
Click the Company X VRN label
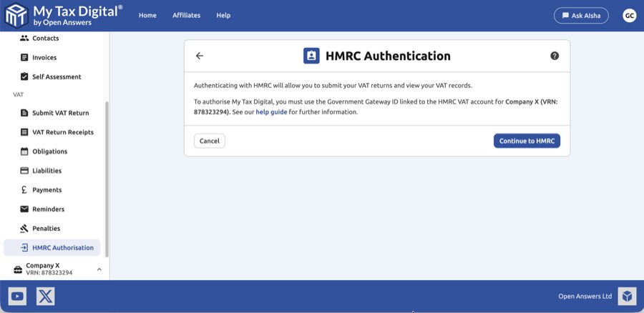pyautogui.click(x=49, y=272)
